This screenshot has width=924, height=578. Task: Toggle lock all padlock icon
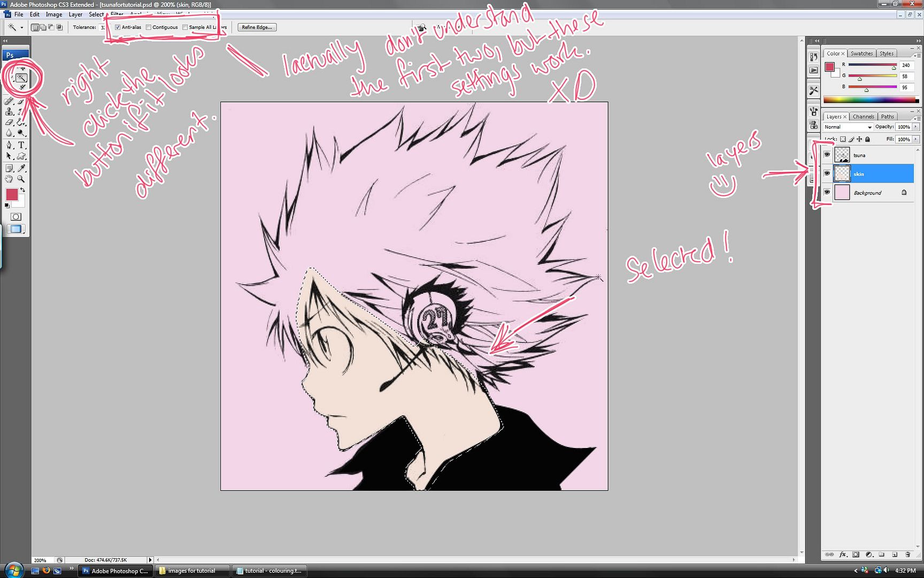click(x=867, y=139)
